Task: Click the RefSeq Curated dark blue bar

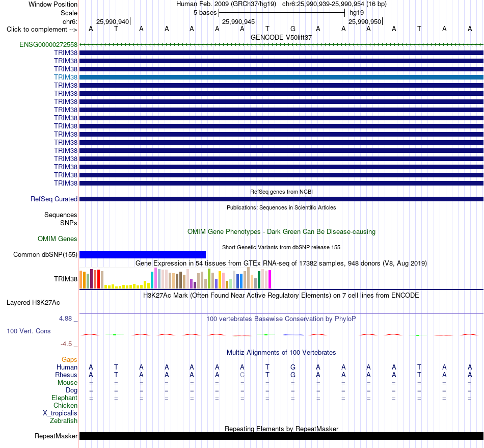Action: coord(281,199)
